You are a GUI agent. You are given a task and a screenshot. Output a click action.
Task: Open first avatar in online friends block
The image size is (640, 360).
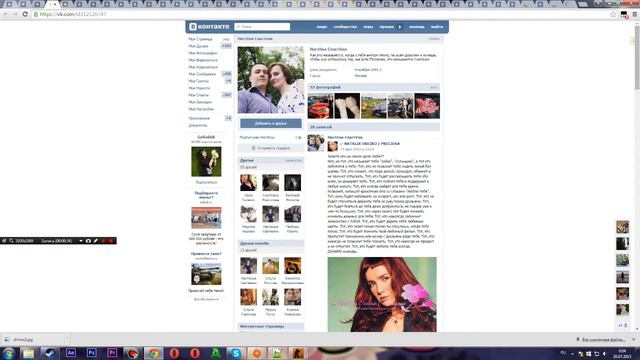(248, 266)
